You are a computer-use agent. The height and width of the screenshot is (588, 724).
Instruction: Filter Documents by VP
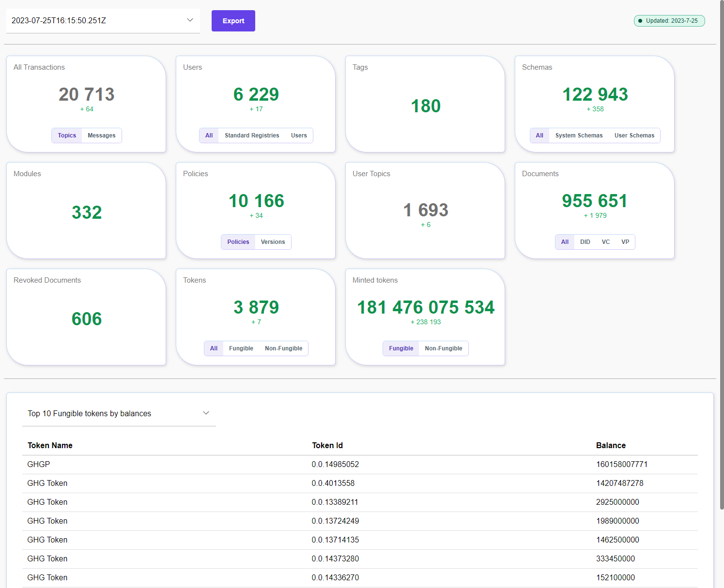[x=625, y=242]
